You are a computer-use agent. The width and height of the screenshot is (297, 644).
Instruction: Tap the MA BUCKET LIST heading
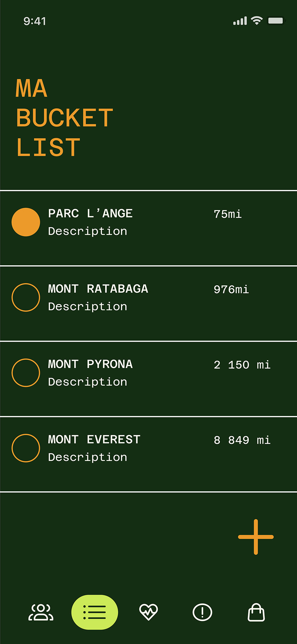coord(64,117)
